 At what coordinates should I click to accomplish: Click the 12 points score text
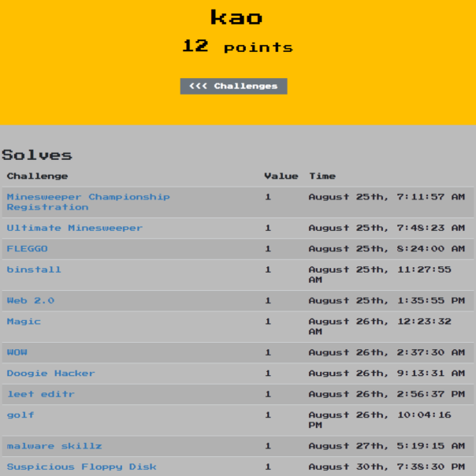point(238,46)
